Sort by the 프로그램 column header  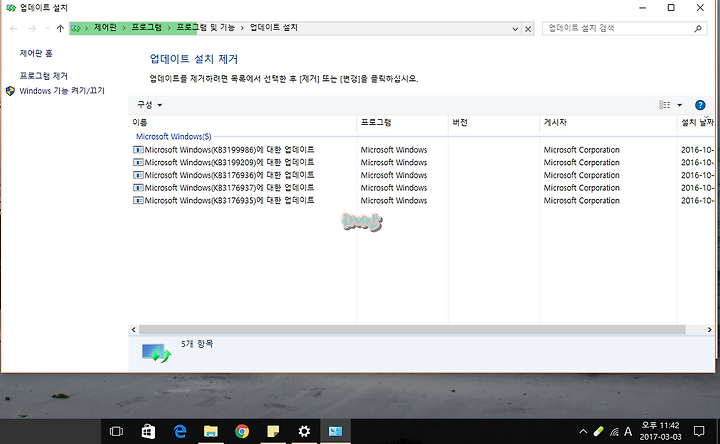pos(402,123)
